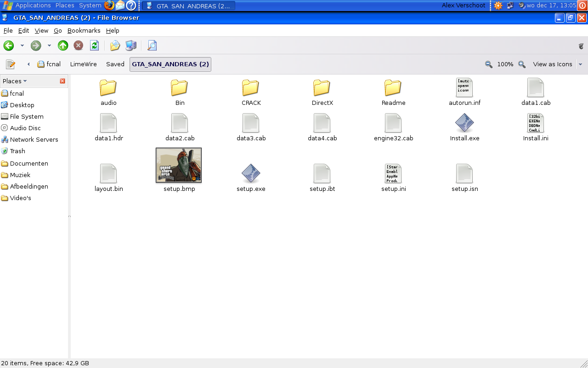
Task: Select the LimeWire path bar button
Action: [x=83, y=64]
